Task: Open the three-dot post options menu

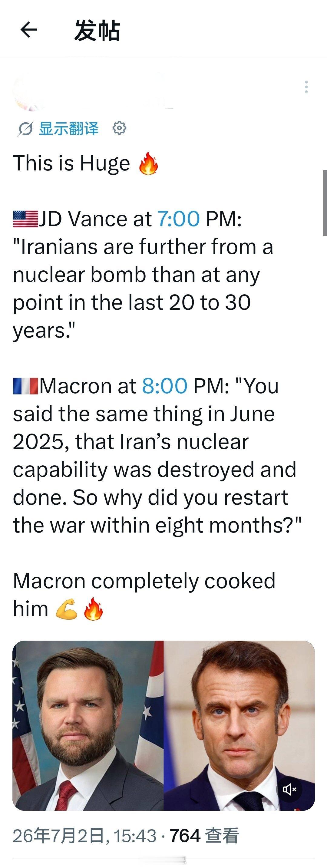Action: [306, 87]
